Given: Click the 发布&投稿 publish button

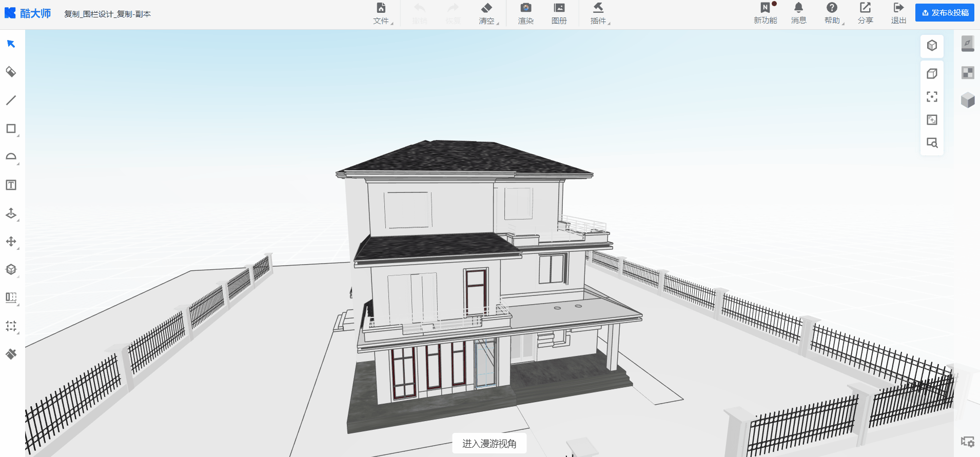Looking at the screenshot, I should pyautogui.click(x=945, y=13).
